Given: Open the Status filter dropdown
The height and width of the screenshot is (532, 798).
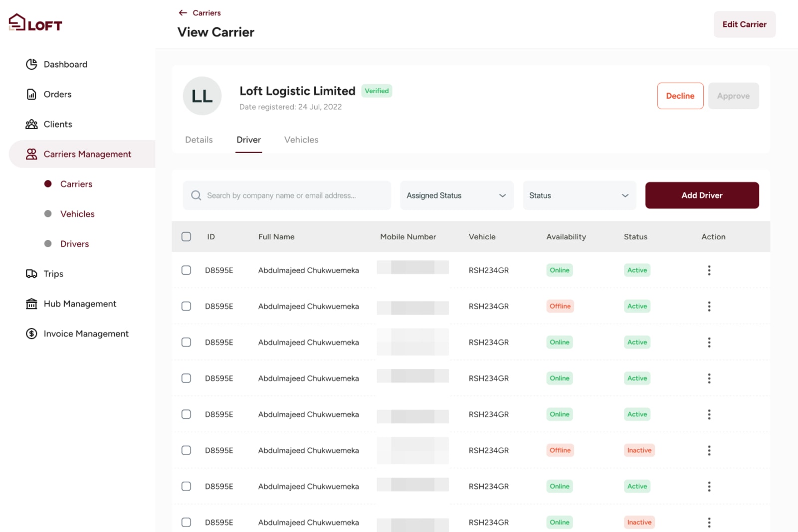Looking at the screenshot, I should (x=579, y=195).
